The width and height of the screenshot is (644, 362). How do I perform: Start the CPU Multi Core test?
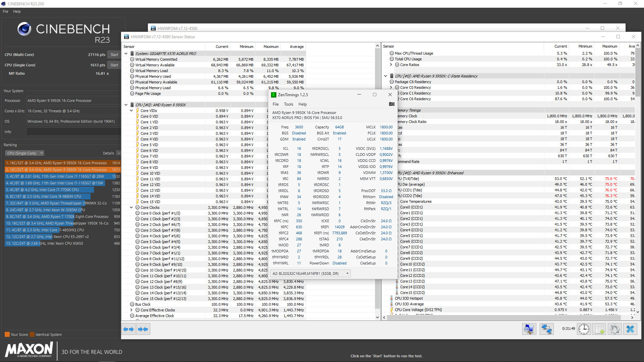point(114,55)
